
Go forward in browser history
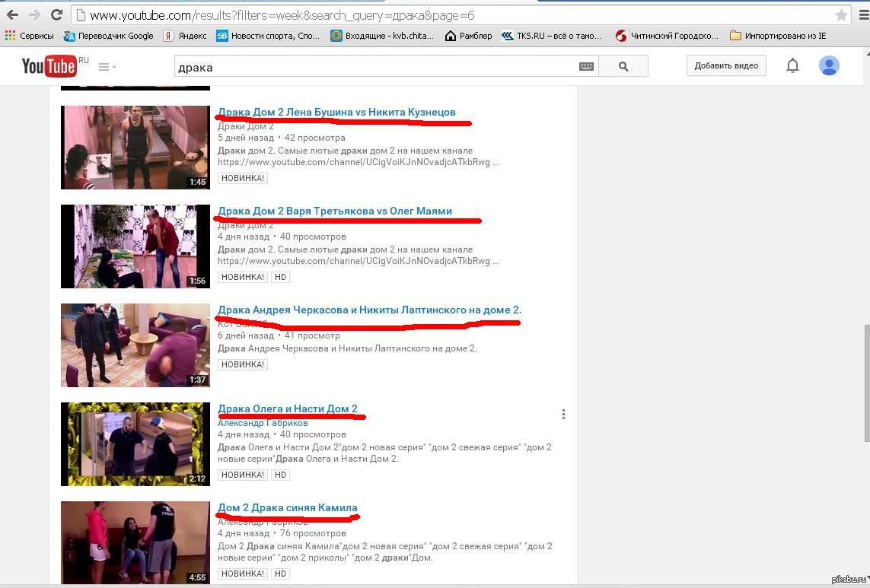click(x=34, y=15)
